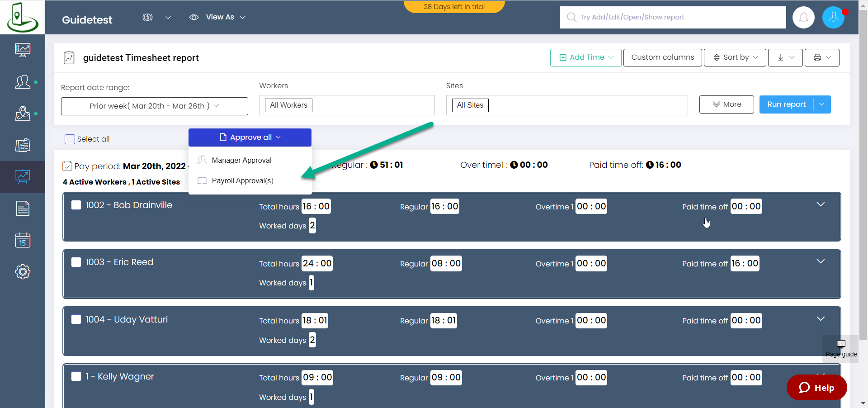Expand Bob Drainville's row details
This screenshot has width=868, height=408.
pyautogui.click(x=821, y=204)
